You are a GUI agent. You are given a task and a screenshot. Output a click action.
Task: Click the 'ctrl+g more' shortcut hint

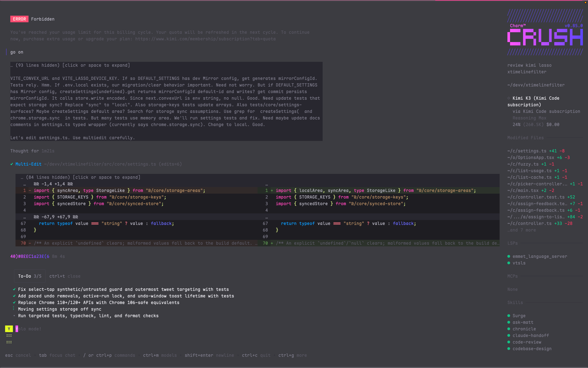(x=293, y=355)
